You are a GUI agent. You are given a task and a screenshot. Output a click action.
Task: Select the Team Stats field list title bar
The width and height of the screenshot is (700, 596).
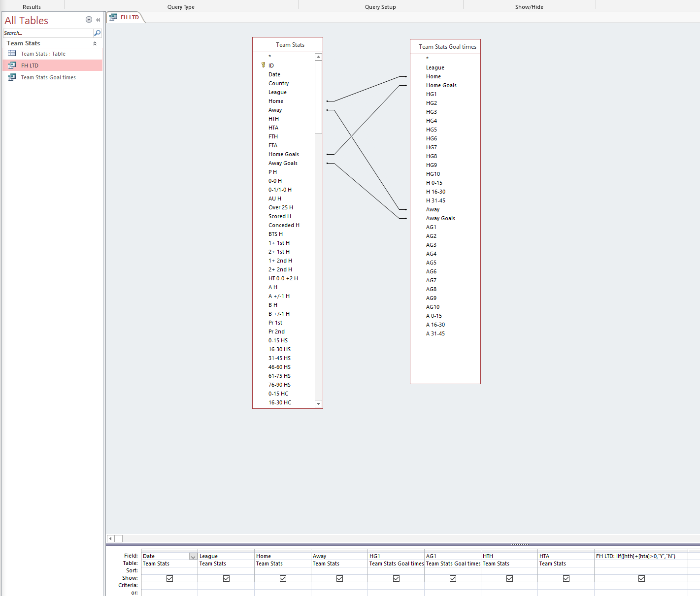pyautogui.click(x=288, y=45)
